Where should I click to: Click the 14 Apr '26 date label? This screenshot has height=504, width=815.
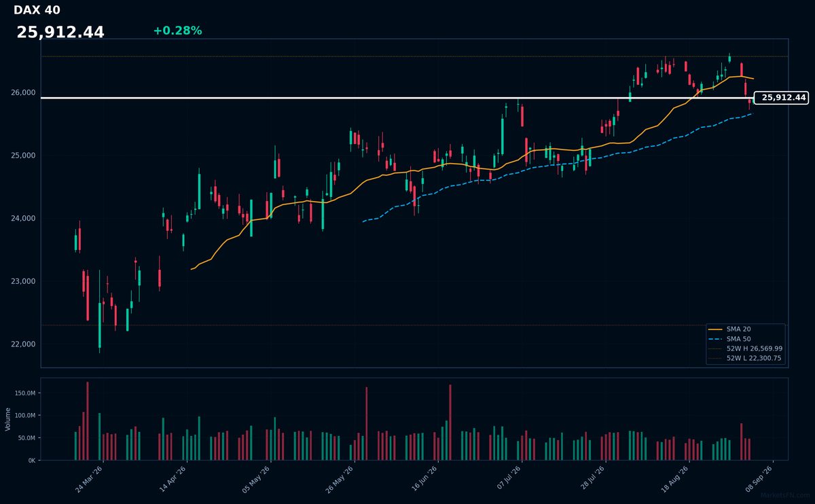pyautogui.click(x=173, y=480)
